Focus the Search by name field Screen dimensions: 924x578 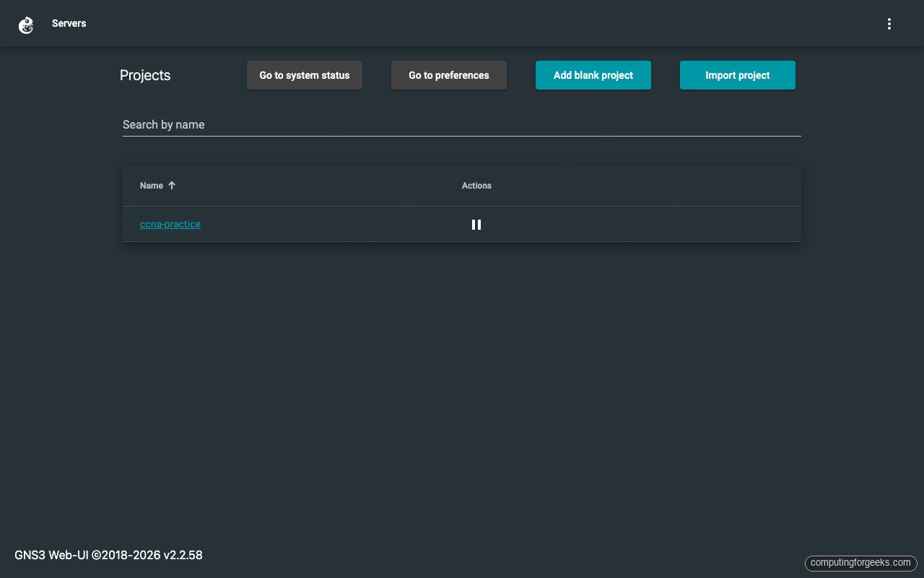click(462, 125)
